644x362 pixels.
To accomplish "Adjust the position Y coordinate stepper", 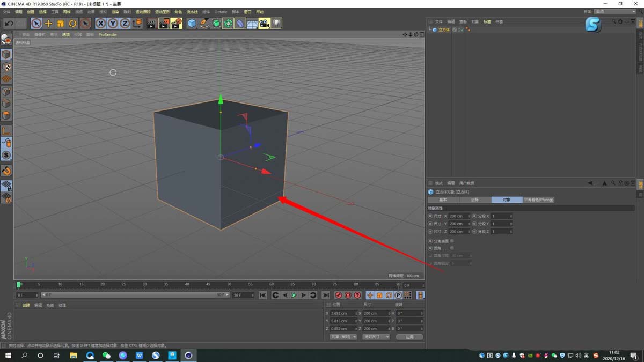I will tap(356, 321).
